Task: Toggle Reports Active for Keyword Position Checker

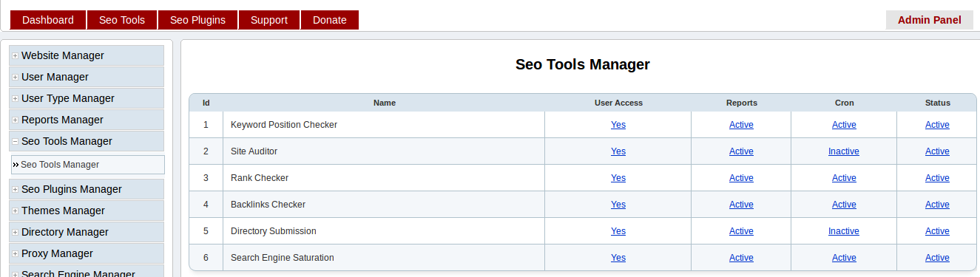Action: [x=741, y=125]
